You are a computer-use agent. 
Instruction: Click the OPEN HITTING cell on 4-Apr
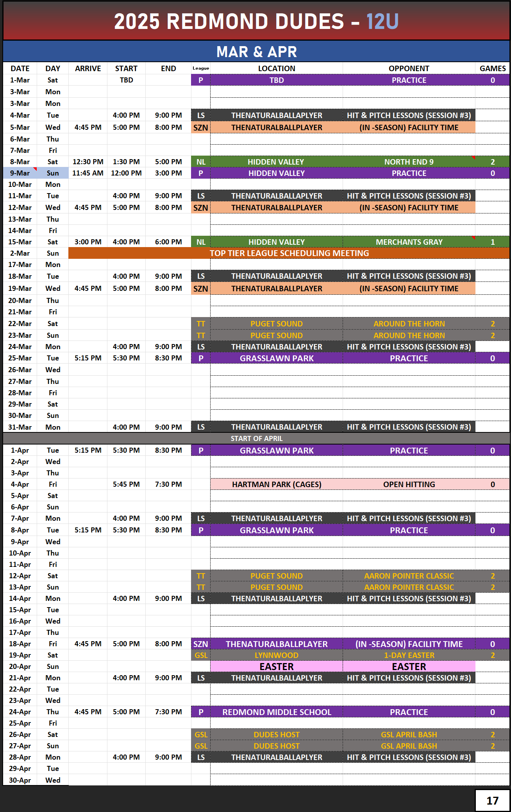[409, 484]
